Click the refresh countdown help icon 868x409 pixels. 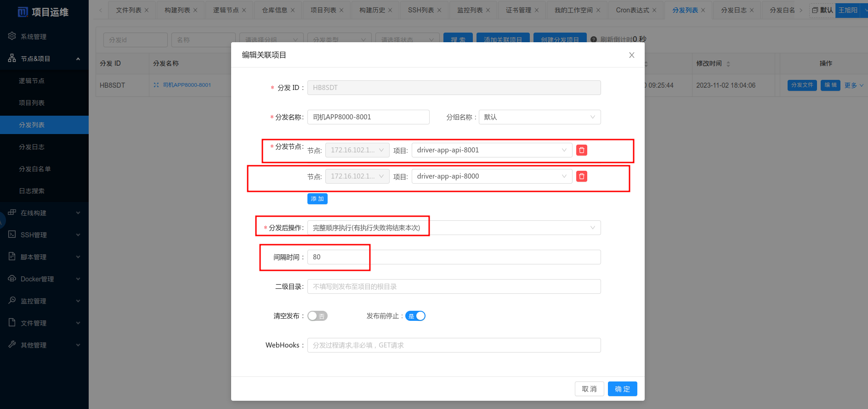coord(594,39)
